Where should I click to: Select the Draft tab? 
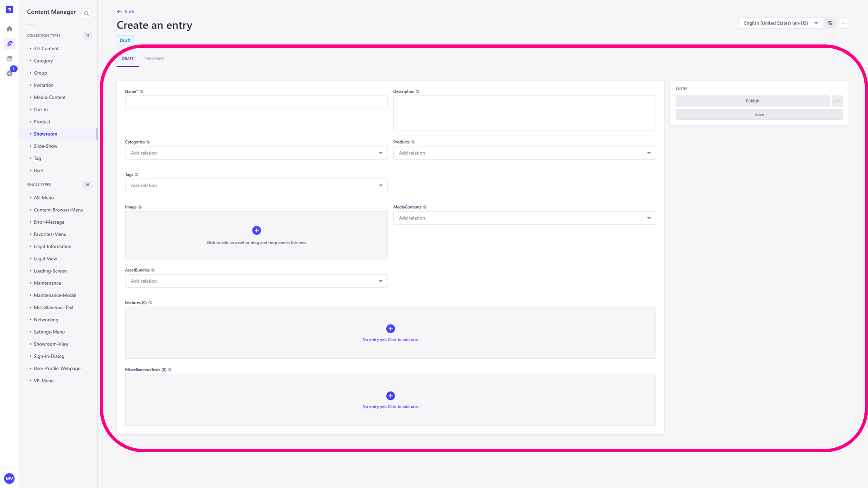(128, 59)
